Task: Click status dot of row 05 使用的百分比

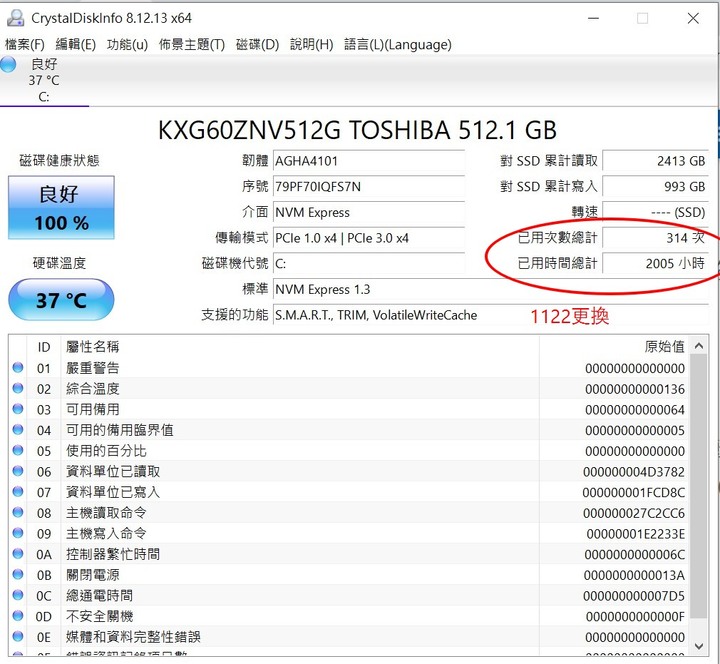Action: [18, 450]
